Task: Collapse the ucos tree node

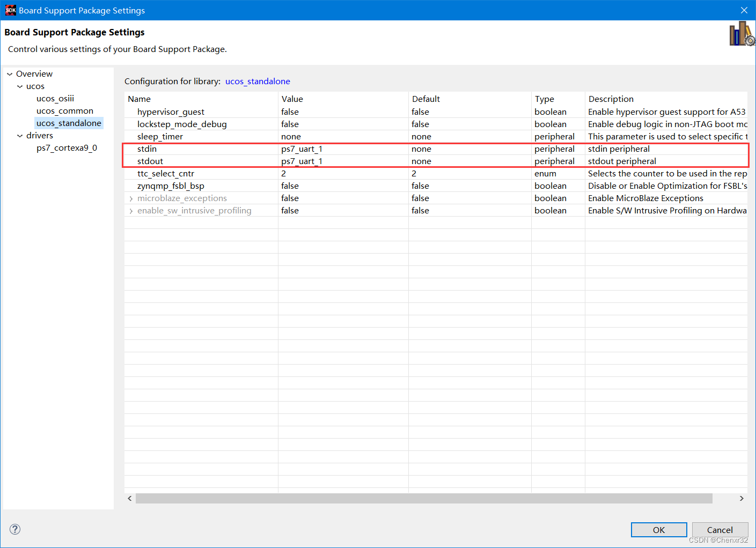Action: point(20,86)
